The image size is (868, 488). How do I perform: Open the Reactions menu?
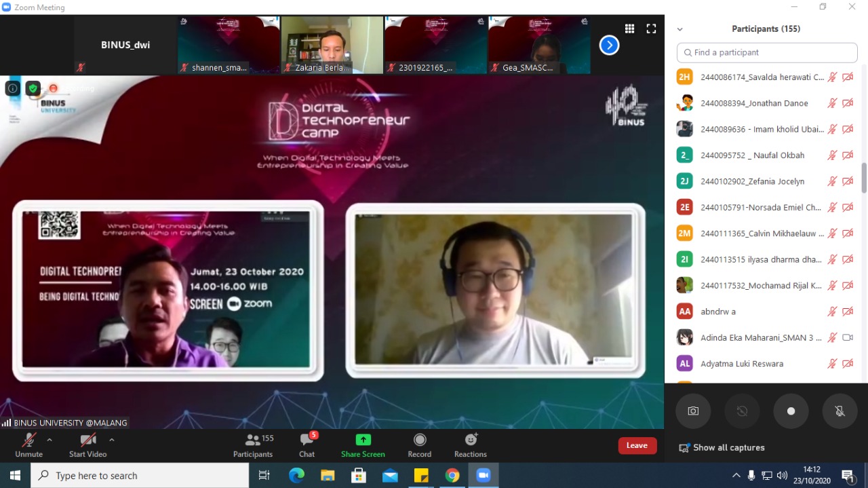click(471, 445)
